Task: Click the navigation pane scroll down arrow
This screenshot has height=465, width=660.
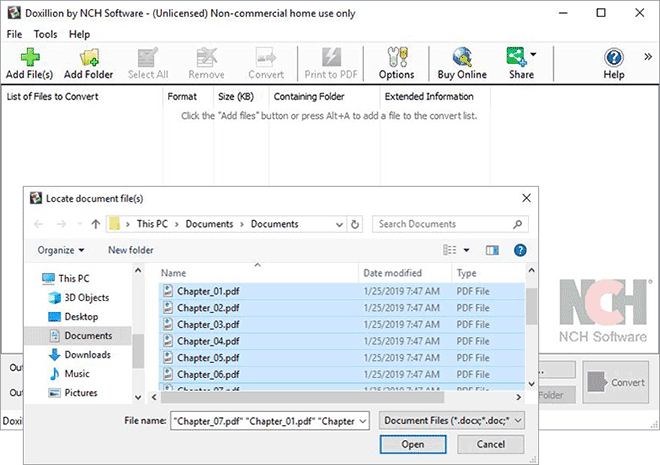Action: [138, 397]
